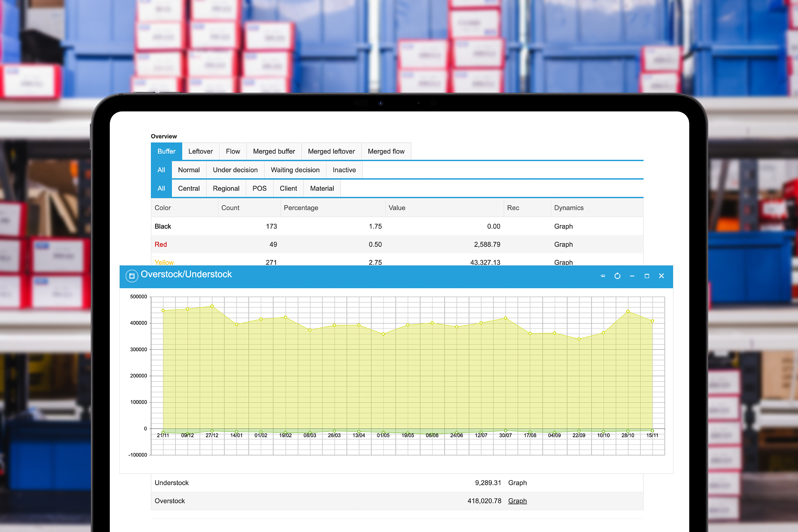Maximize the Overstock/Understock window

coord(647,276)
